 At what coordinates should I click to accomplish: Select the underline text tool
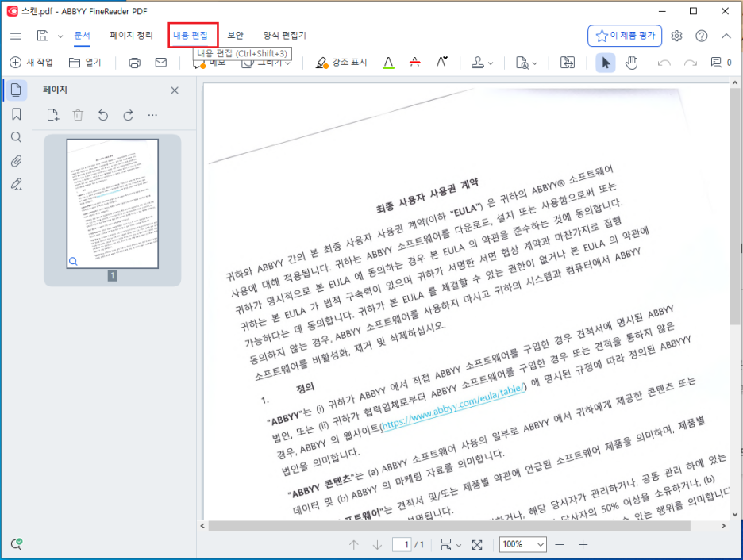point(388,63)
